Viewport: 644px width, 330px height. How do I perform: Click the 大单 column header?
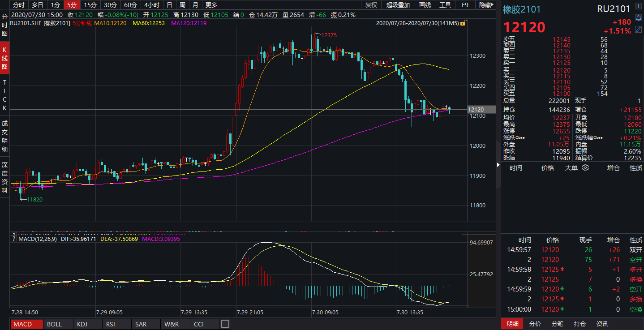(x=571, y=168)
